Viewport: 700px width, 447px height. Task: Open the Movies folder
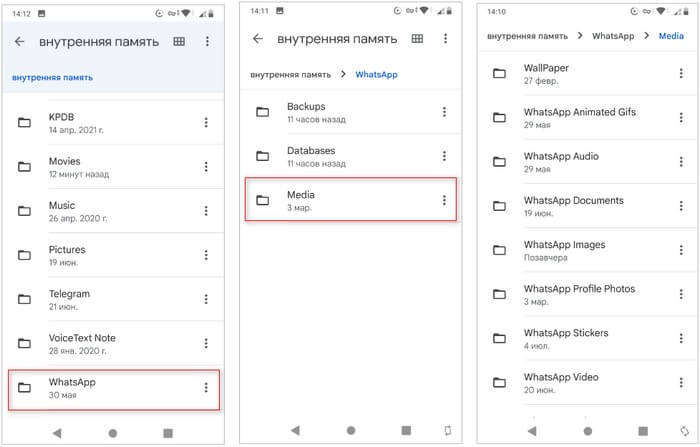click(x=113, y=167)
